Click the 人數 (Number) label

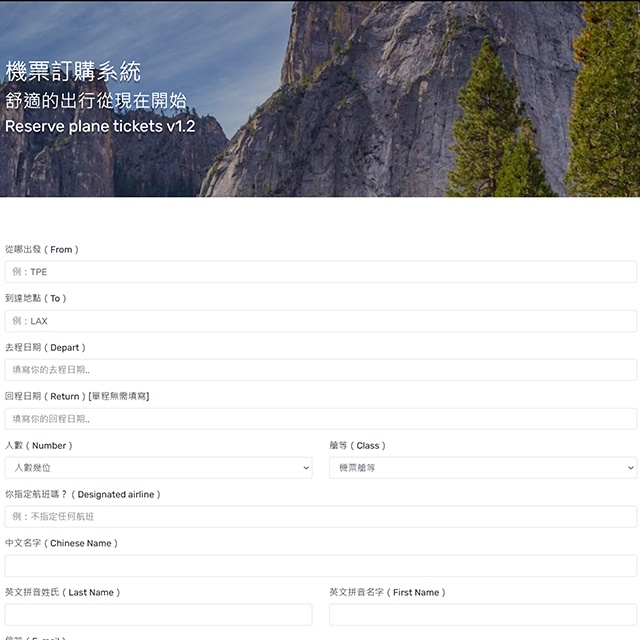[x=39, y=445]
